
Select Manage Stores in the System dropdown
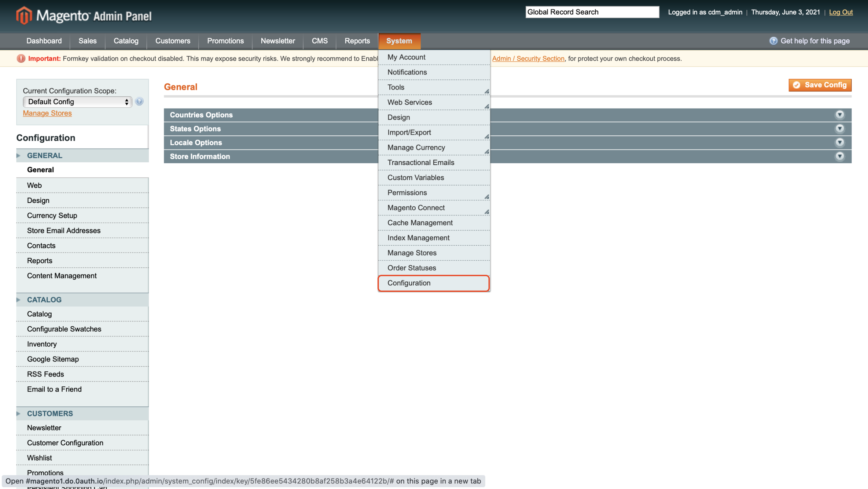point(434,253)
